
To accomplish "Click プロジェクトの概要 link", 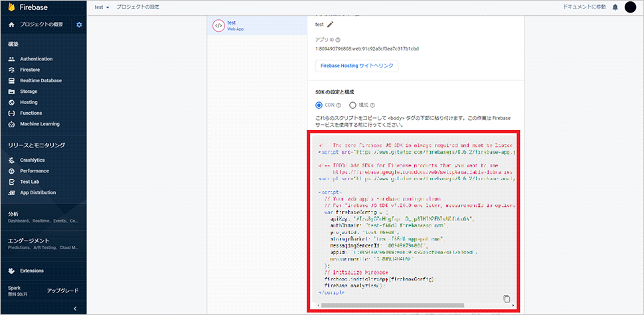I will (x=41, y=25).
